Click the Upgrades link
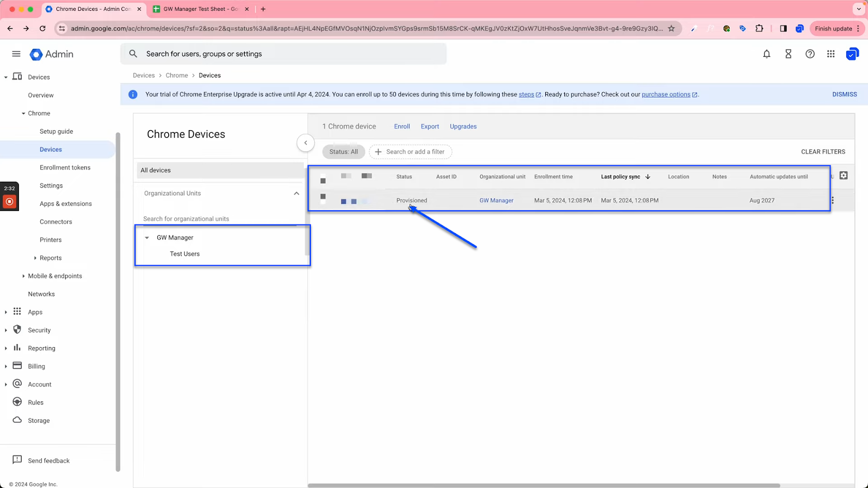This screenshot has height=488, width=868. tap(463, 126)
